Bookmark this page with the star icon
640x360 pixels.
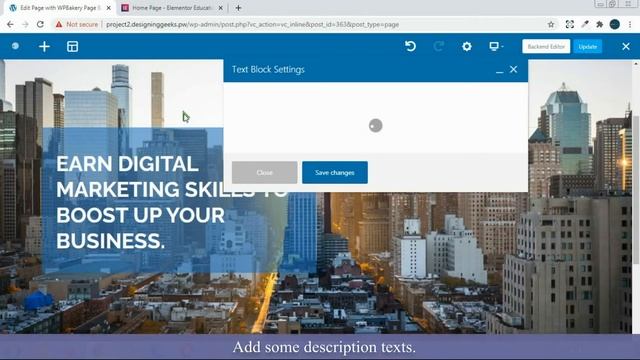coord(551,24)
